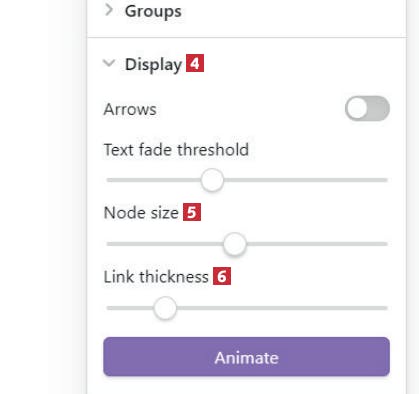The height and width of the screenshot is (394, 419).
Task: Select the Link thickness slider knob
Action: pos(165,308)
